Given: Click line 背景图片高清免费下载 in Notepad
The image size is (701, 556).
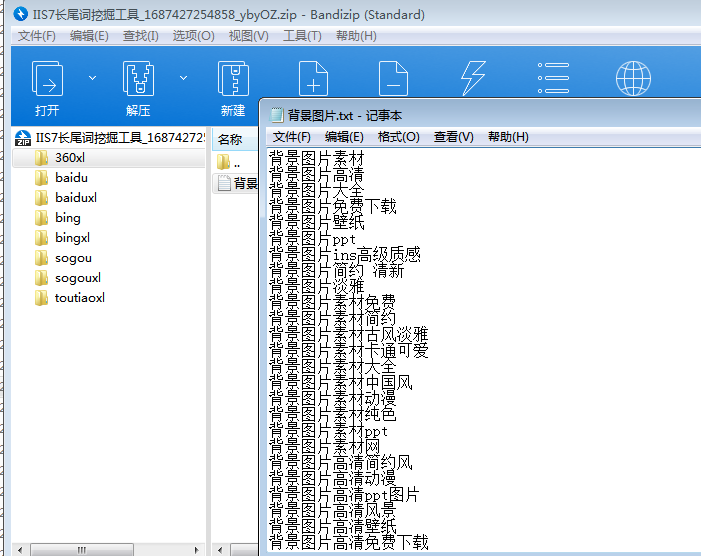Looking at the screenshot, I should point(349,543).
